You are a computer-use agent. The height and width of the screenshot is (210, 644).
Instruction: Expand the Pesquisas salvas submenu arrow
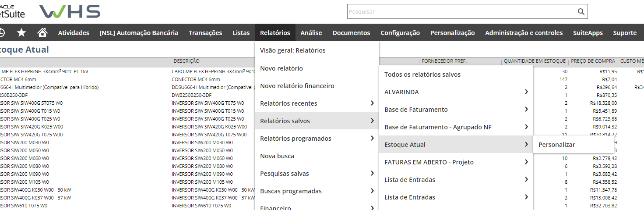[372, 174]
